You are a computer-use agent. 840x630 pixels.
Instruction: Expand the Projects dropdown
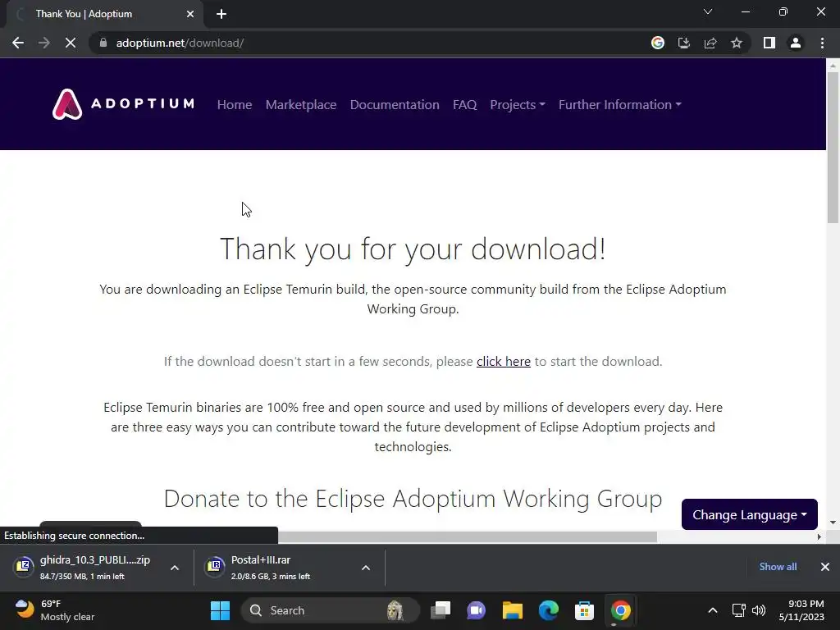tap(518, 104)
